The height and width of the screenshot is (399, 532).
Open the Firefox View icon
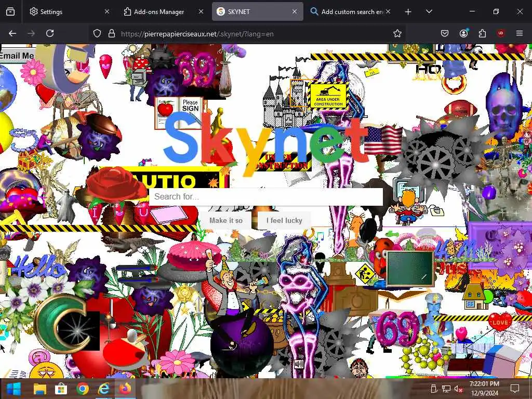coord(10,12)
